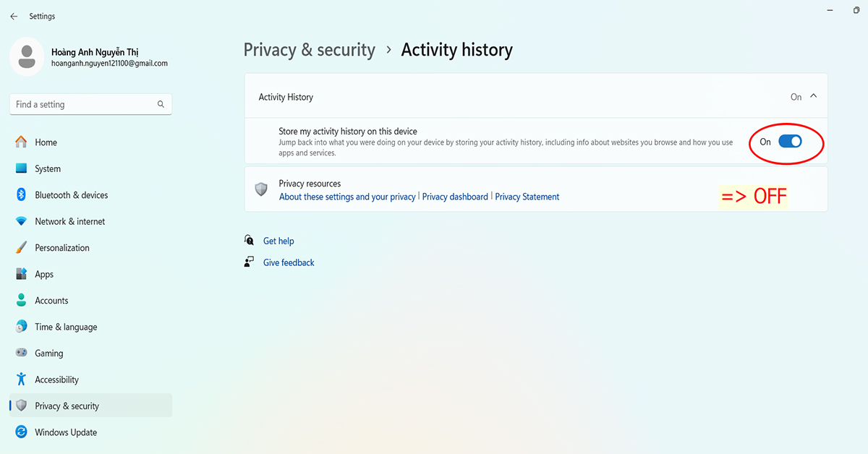Select the Personalization paintbrush icon
Screen dimensions: 868x454
point(21,248)
